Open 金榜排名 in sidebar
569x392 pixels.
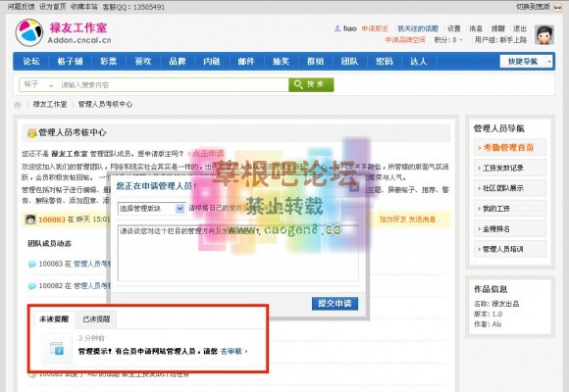[510, 228]
